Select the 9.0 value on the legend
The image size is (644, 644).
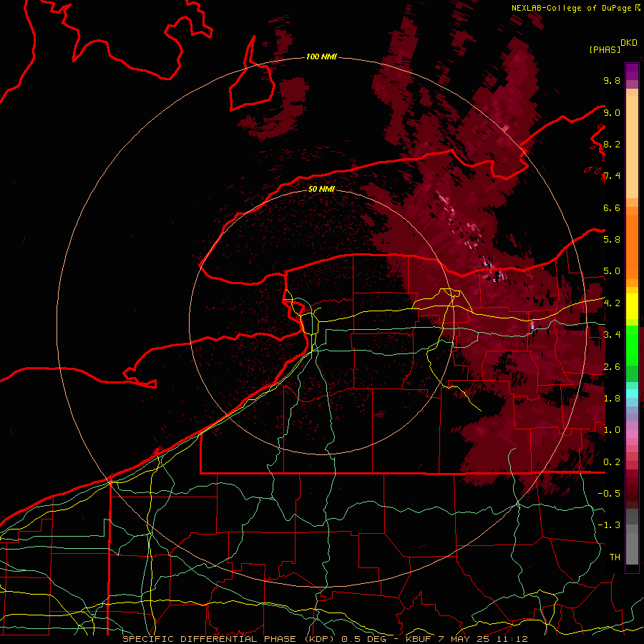tap(612, 112)
